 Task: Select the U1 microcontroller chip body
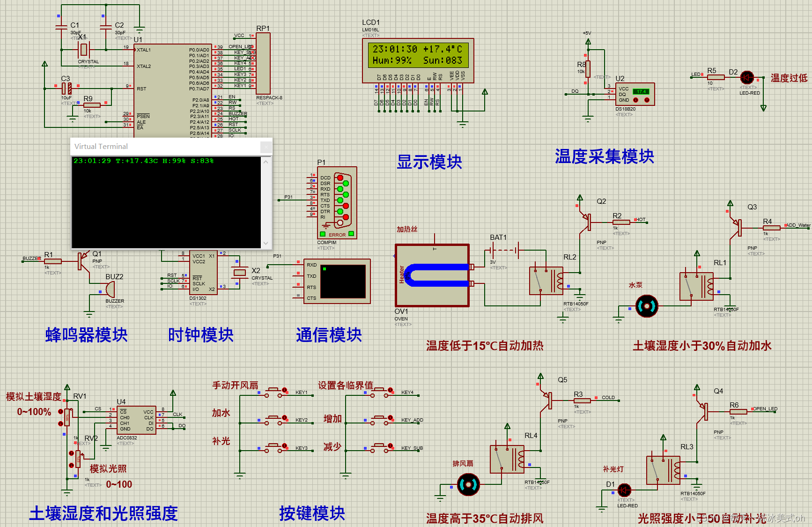coord(173,90)
